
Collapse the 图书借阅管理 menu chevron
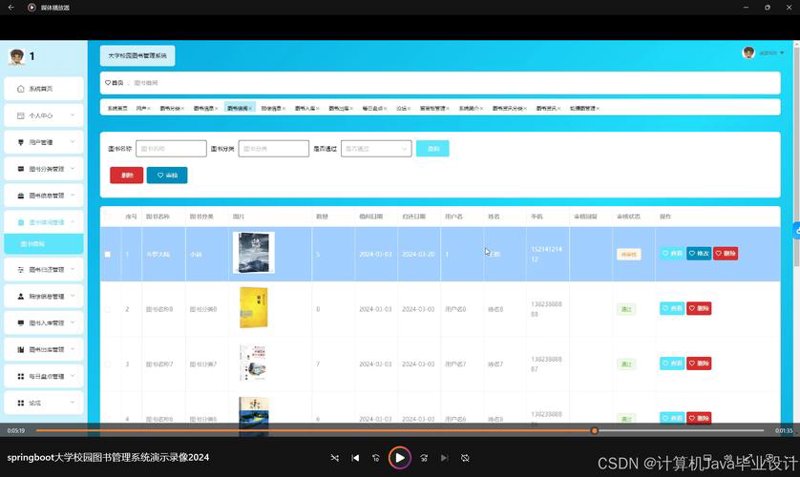[x=72, y=222]
